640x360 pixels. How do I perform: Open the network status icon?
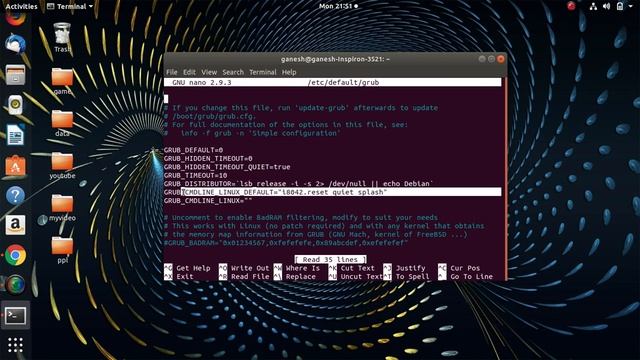click(593, 6)
